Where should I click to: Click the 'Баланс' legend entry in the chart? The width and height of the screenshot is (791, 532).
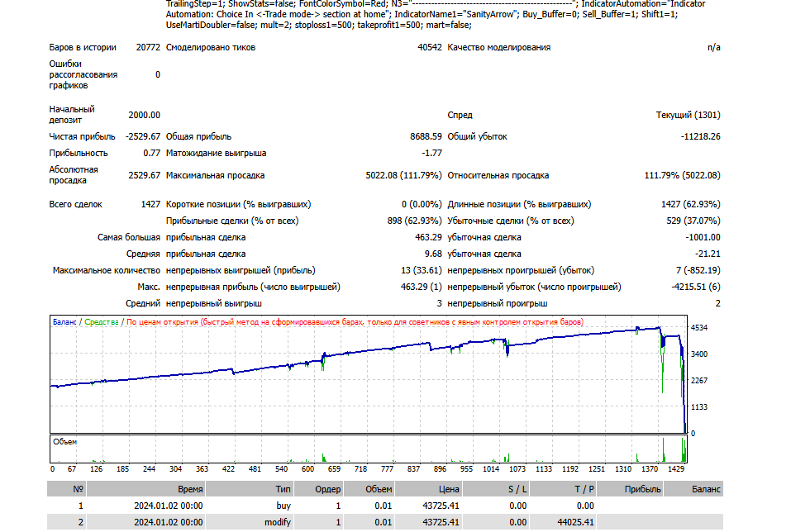(x=64, y=321)
